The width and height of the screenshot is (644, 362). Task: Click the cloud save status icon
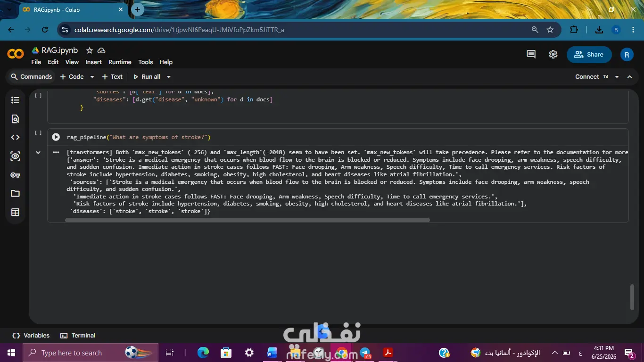pos(101,50)
